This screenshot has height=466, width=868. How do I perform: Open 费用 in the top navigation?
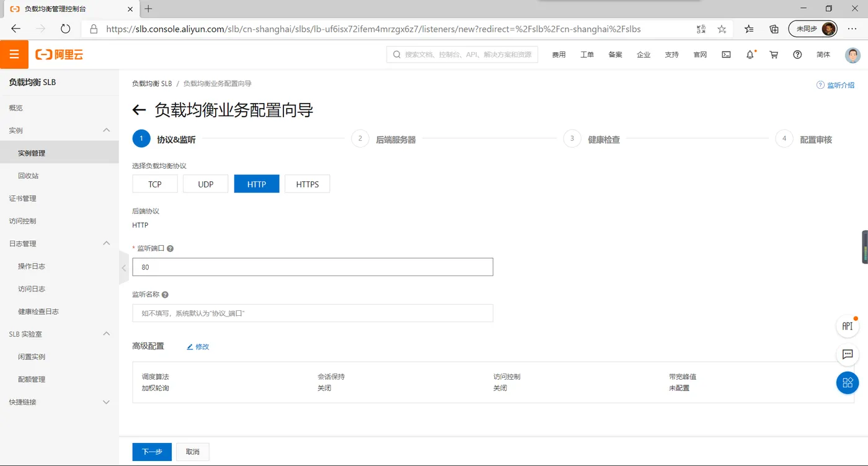(559, 55)
